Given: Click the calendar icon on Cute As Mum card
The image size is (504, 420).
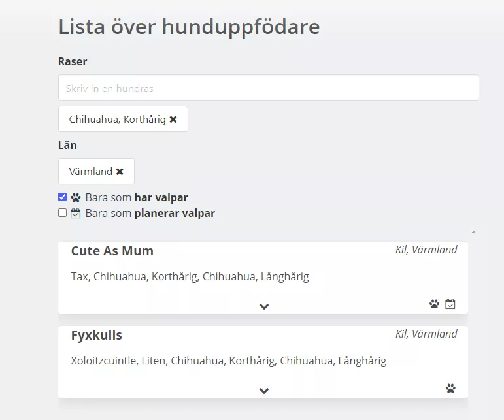Looking at the screenshot, I should click(x=450, y=304).
